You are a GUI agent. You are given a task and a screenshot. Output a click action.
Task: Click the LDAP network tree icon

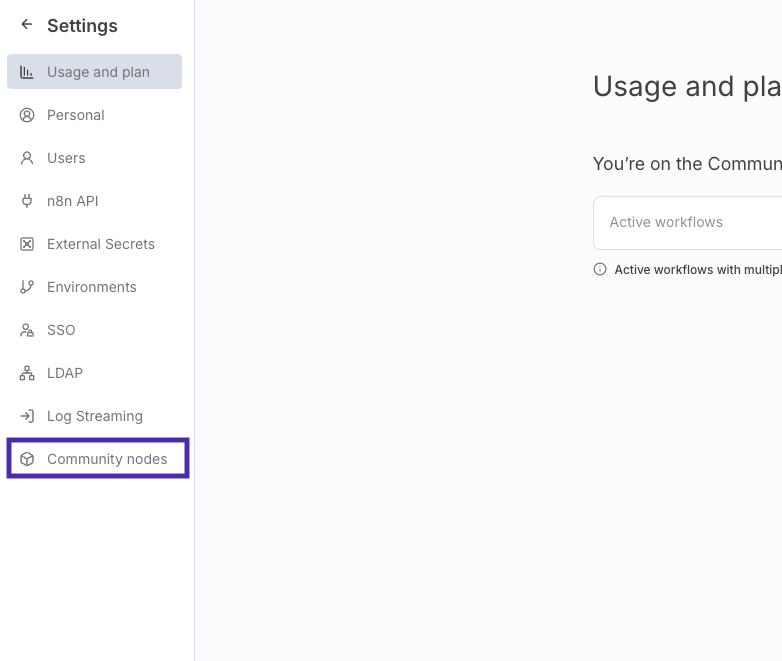click(x=27, y=373)
